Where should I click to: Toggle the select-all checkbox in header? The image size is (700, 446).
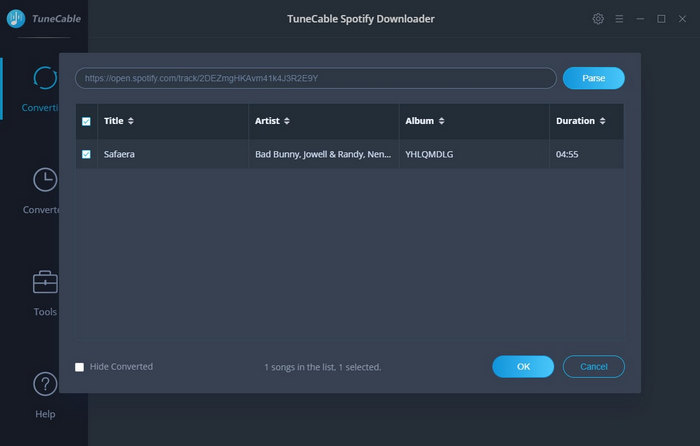coord(86,121)
